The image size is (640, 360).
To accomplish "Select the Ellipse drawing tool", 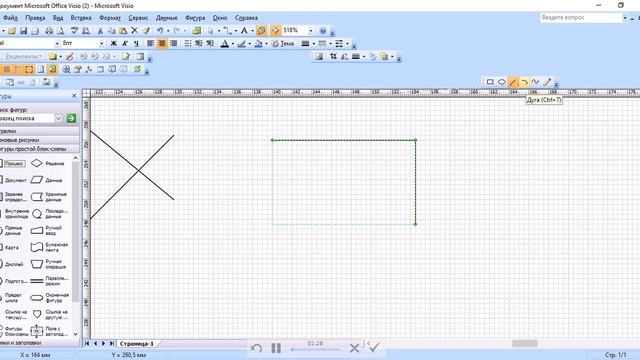I will 502,82.
